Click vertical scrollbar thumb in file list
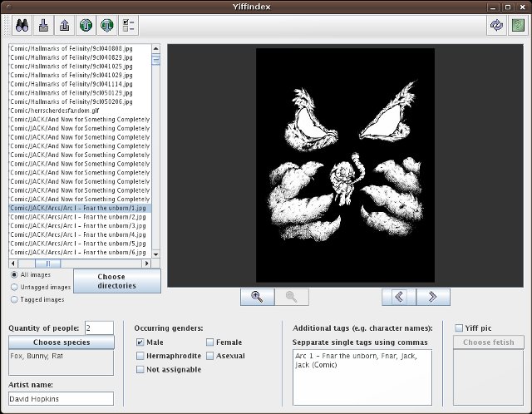 (x=155, y=59)
